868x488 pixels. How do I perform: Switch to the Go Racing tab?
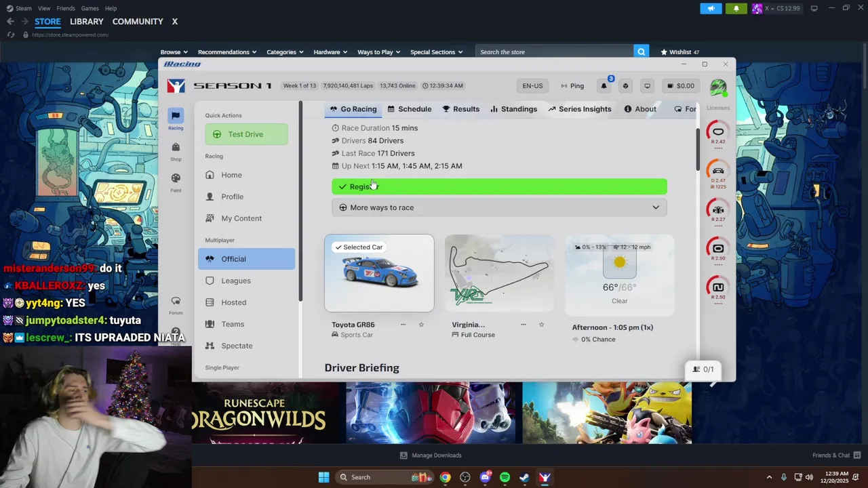tap(353, 109)
